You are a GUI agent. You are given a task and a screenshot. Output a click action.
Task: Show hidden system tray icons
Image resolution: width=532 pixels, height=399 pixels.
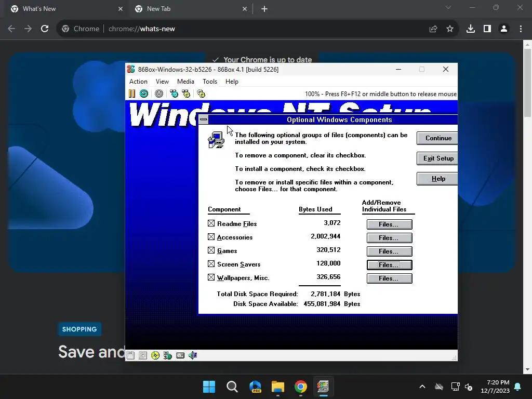click(422, 387)
